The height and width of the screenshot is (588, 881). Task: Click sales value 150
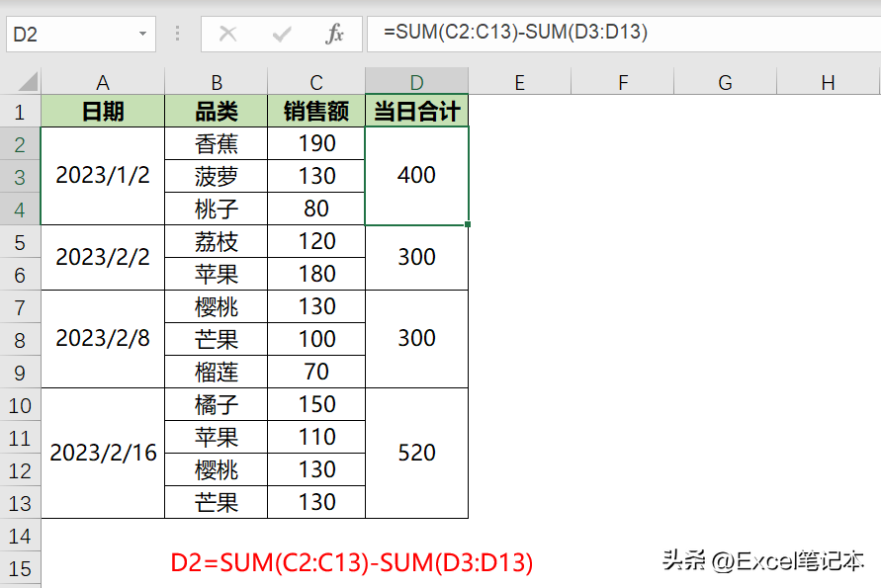pyautogui.click(x=316, y=404)
